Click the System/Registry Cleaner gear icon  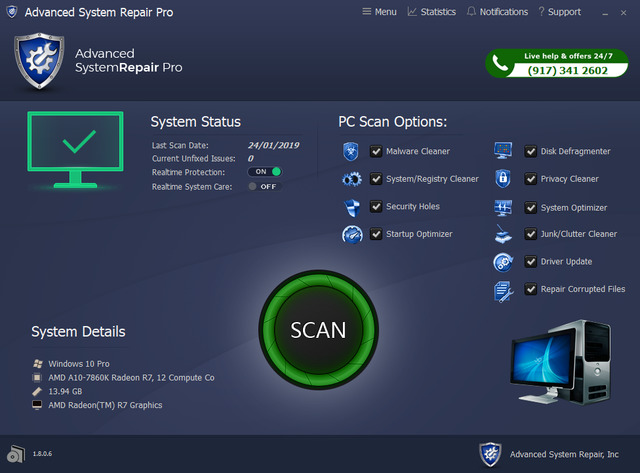pyautogui.click(x=351, y=180)
